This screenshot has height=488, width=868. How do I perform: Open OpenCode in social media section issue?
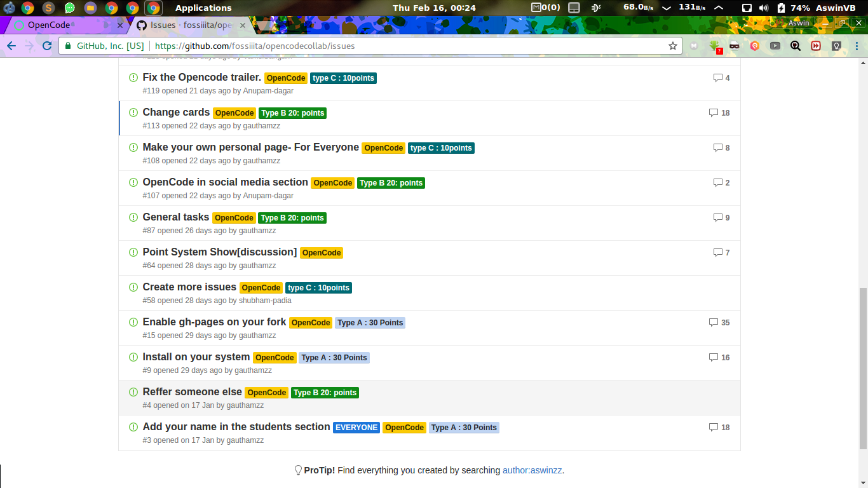[x=226, y=182]
